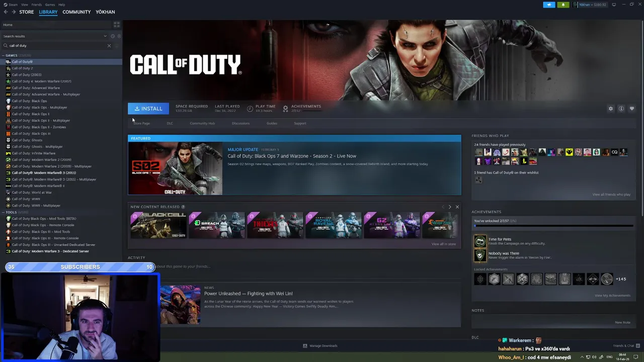This screenshot has width=644, height=362.
Task: Open featured Season 2 update thumbnail
Action: point(175,168)
